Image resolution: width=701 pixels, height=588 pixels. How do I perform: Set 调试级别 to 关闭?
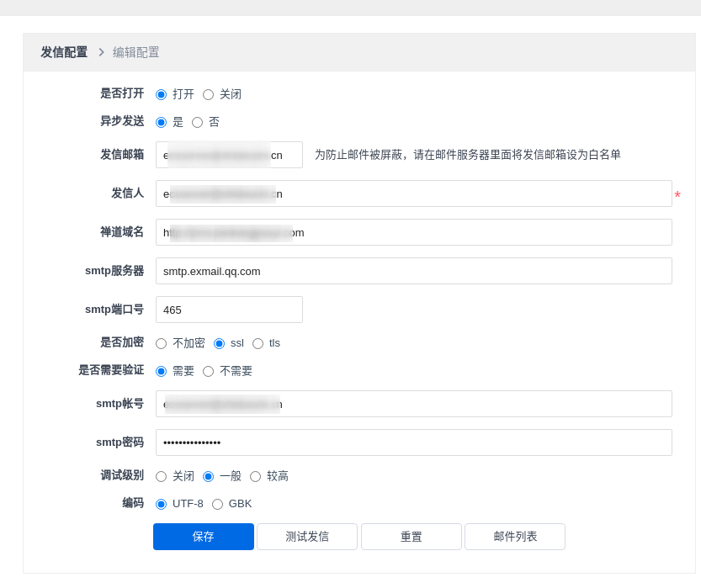click(161, 476)
